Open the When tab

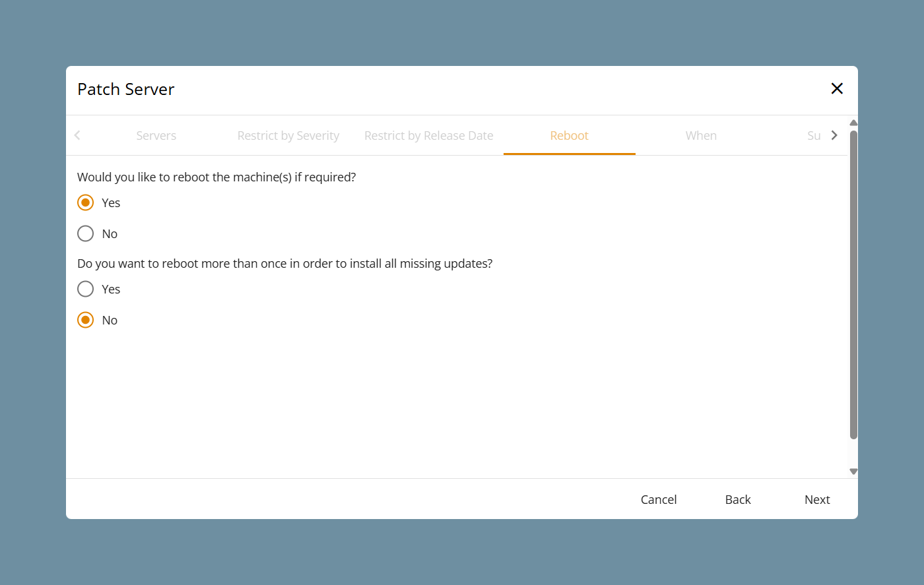(x=701, y=135)
